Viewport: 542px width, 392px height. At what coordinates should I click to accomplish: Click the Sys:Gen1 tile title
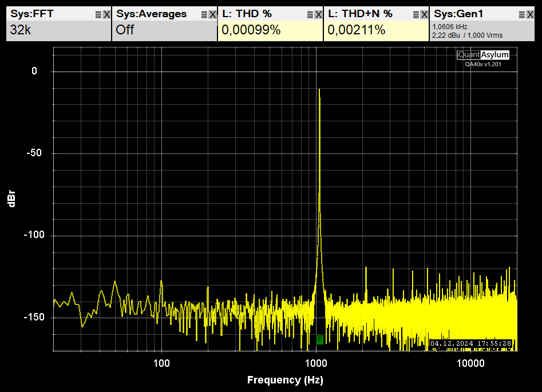[x=458, y=14]
